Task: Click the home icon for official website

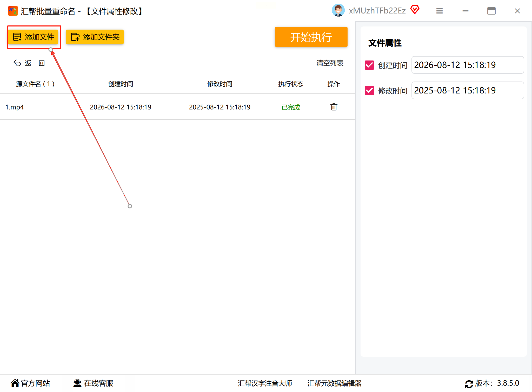Action: pos(15,383)
